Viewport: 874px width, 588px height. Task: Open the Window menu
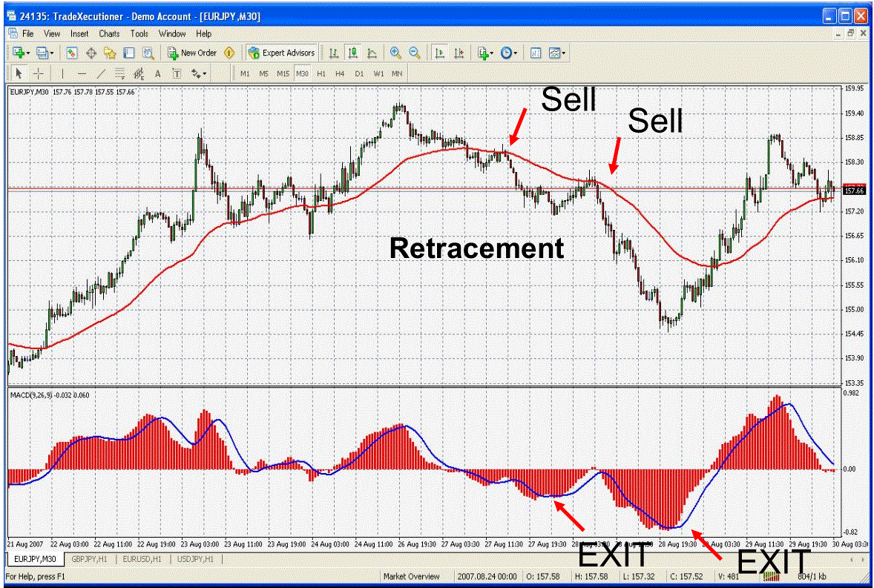click(x=172, y=34)
